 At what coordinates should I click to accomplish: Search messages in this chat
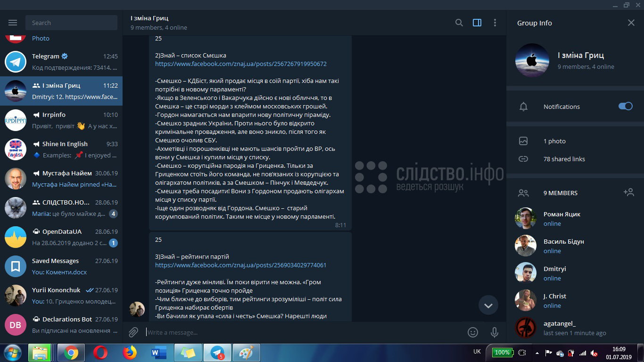(459, 23)
